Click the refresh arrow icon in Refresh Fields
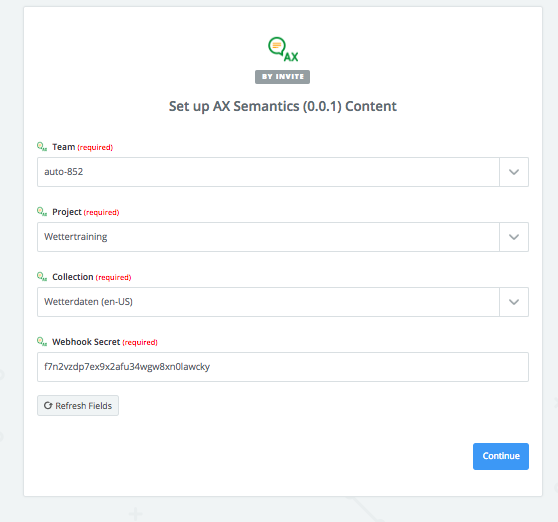Viewport: 558px width, 522px height. (x=48, y=405)
